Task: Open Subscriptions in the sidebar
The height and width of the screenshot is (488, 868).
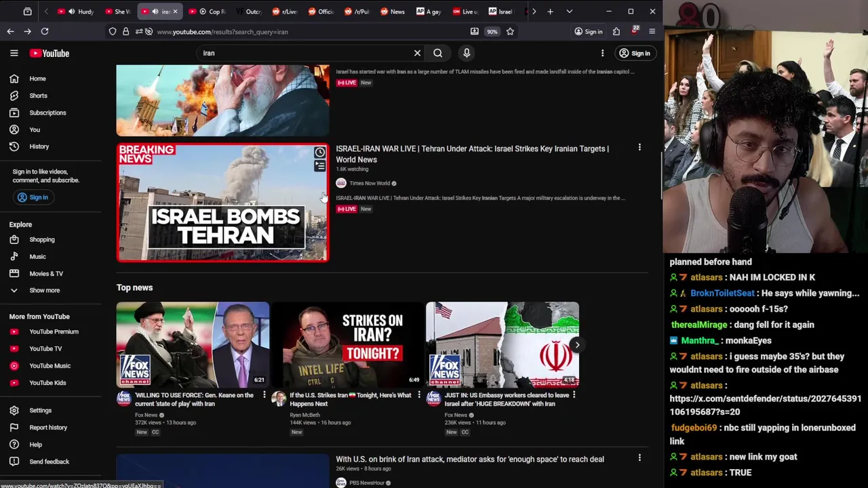Action: 47,113
